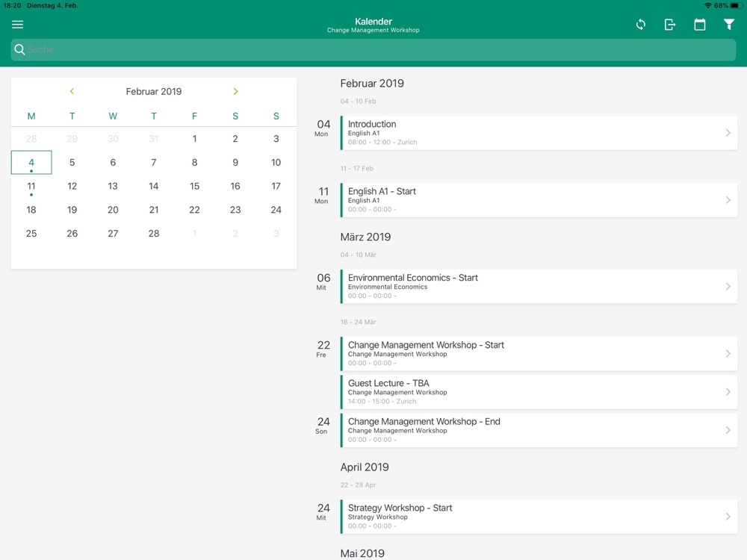Go to next month arrow

(235, 91)
